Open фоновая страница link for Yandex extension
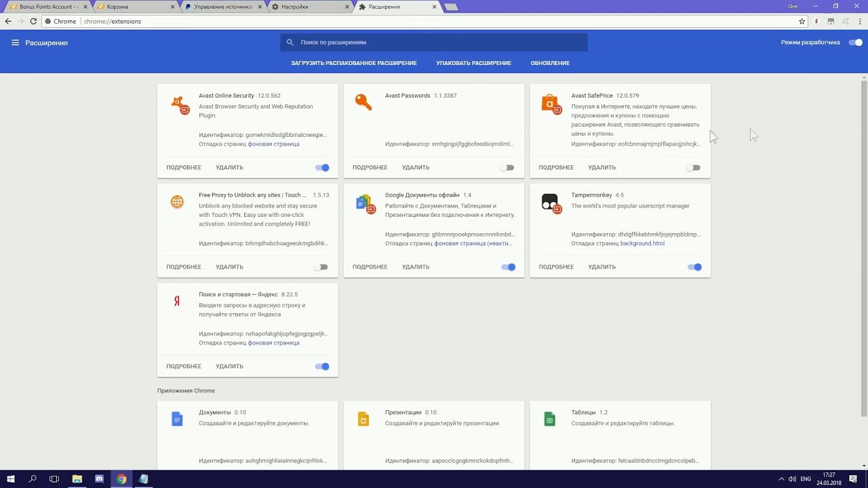The height and width of the screenshot is (488, 868). tap(273, 343)
